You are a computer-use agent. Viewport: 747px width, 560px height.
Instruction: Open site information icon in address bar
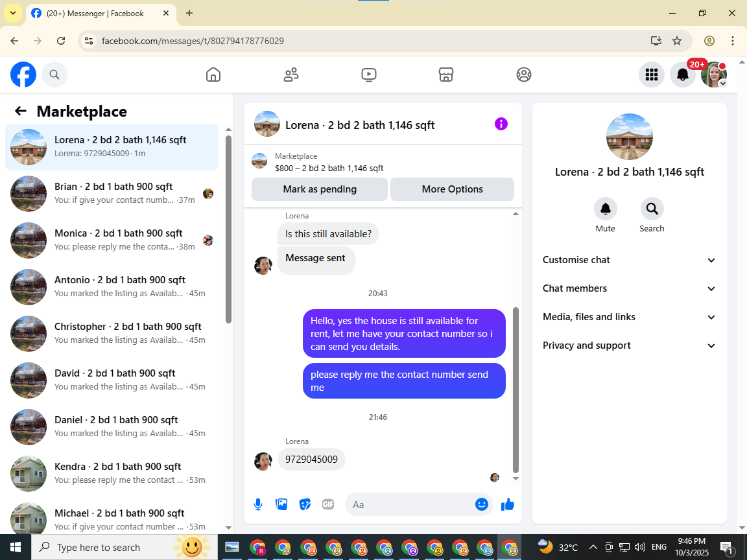[89, 41]
